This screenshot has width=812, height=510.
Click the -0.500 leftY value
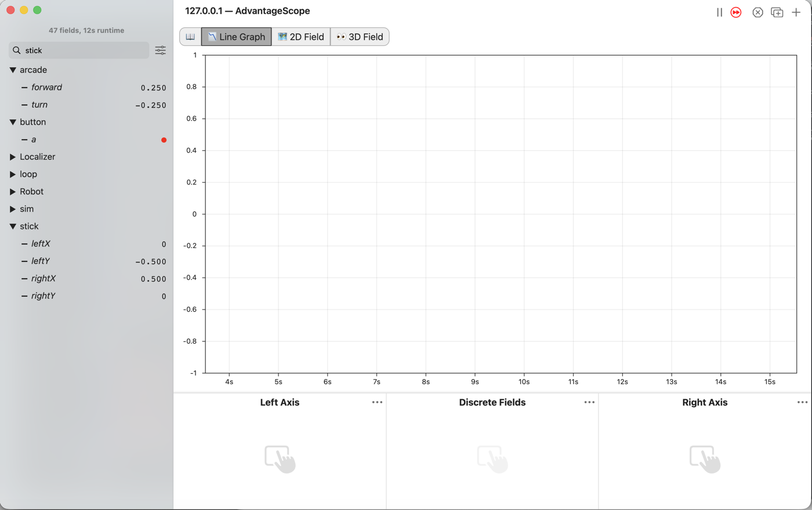click(x=151, y=262)
